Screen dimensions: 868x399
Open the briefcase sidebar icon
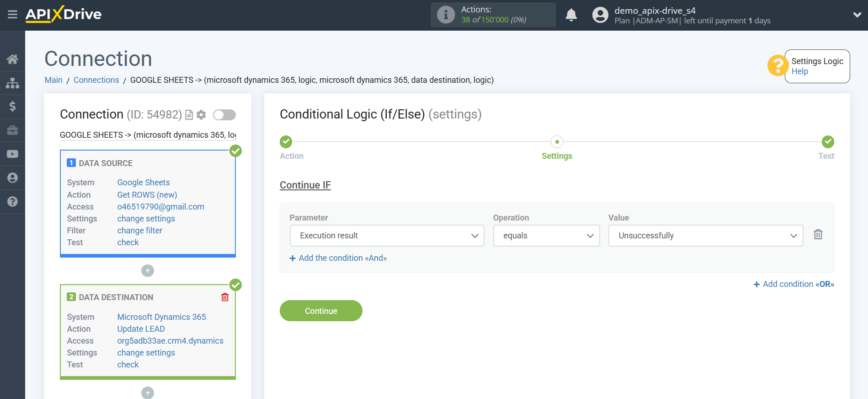click(12, 130)
